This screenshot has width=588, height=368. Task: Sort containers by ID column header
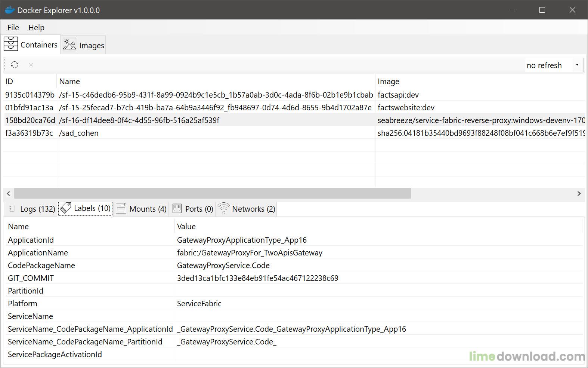tap(30, 81)
